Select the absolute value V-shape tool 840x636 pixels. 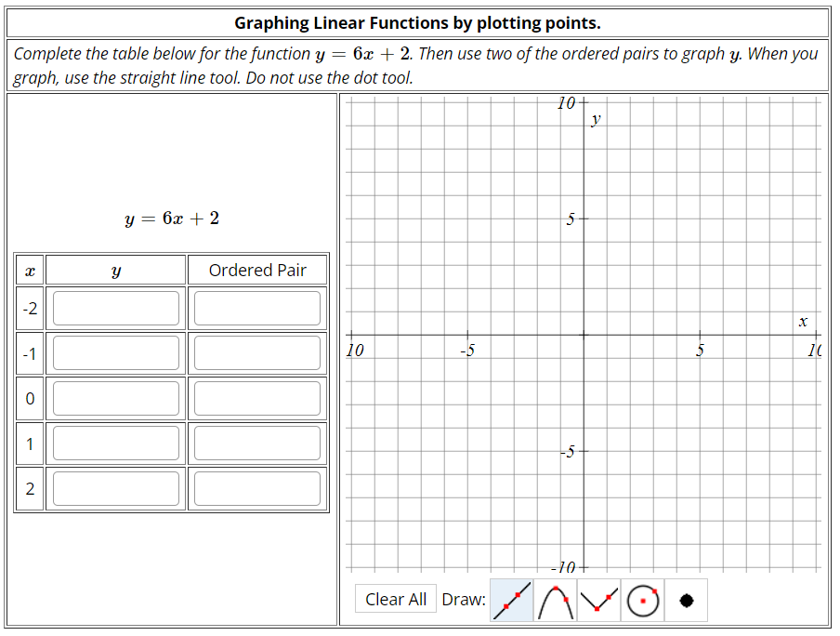click(598, 599)
